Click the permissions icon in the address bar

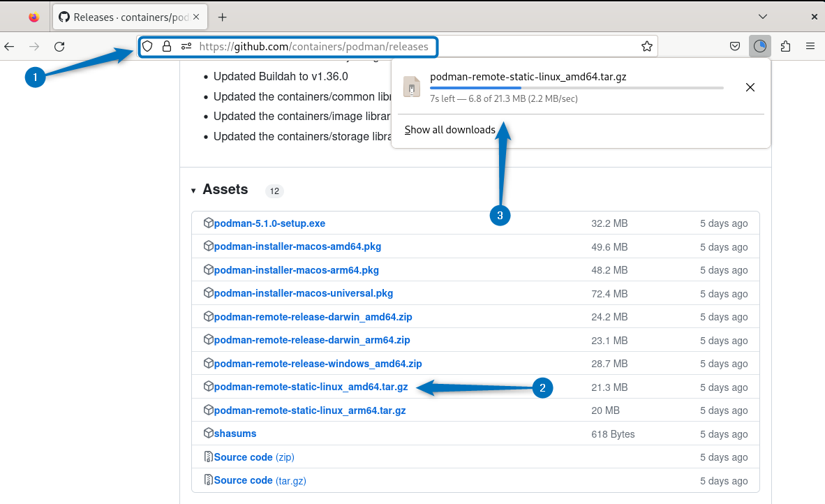(186, 46)
